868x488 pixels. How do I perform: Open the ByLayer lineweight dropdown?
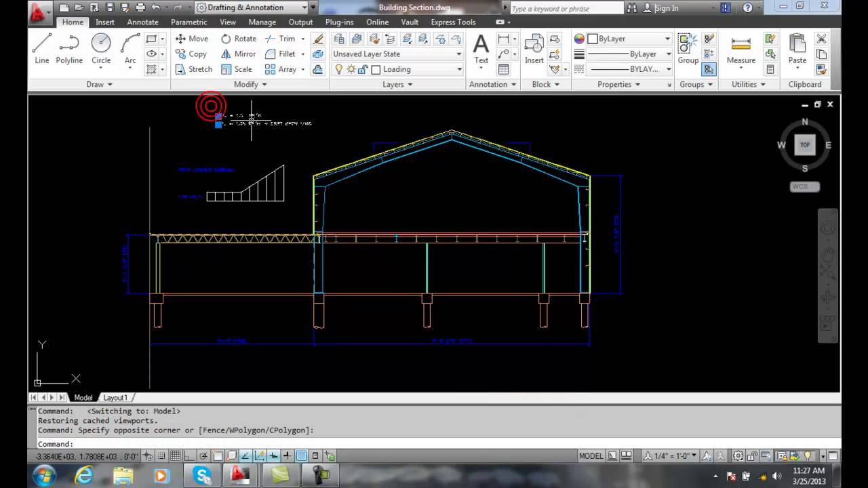[x=629, y=54]
